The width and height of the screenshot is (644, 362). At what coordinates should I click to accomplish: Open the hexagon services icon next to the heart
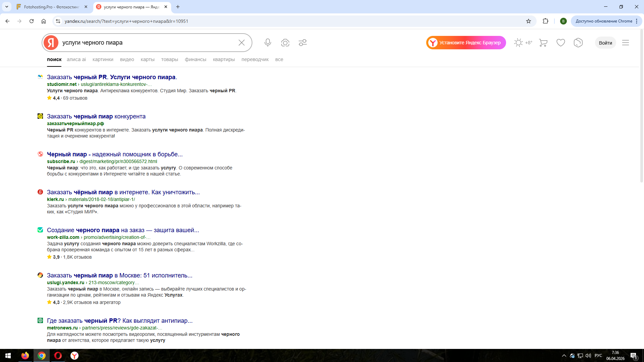tap(578, 43)
